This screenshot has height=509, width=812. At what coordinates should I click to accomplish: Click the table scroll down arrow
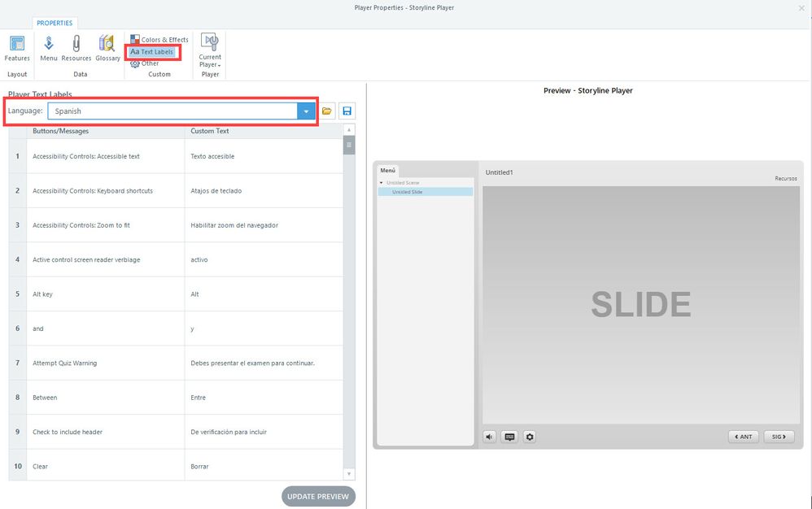pos(349,474)
